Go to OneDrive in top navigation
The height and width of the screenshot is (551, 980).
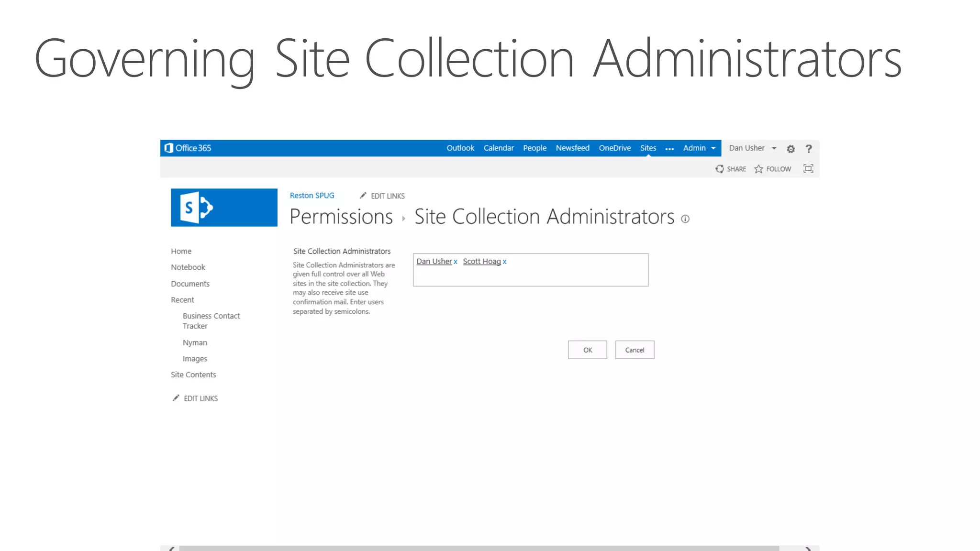coord(614,148)
